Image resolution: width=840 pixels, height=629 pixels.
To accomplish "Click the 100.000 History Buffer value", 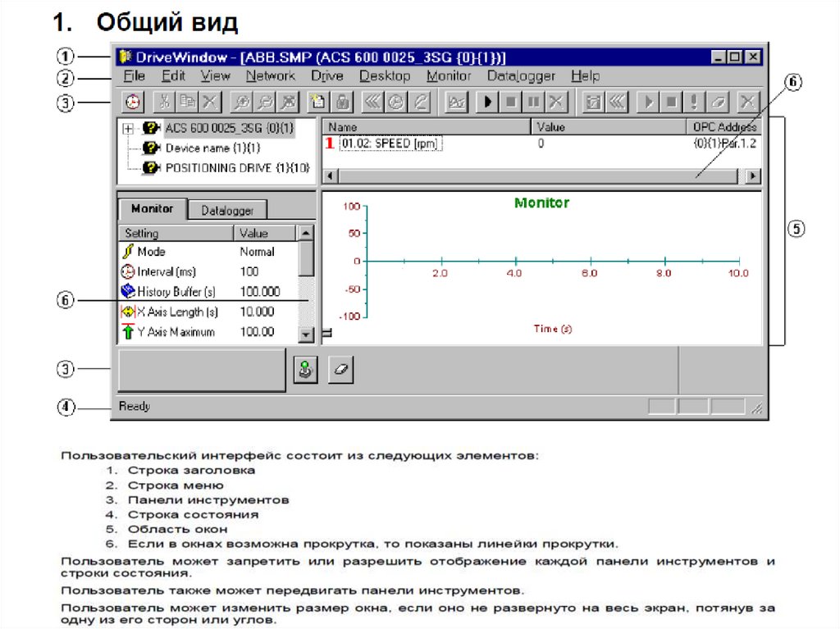I will (x=260, y=291).
